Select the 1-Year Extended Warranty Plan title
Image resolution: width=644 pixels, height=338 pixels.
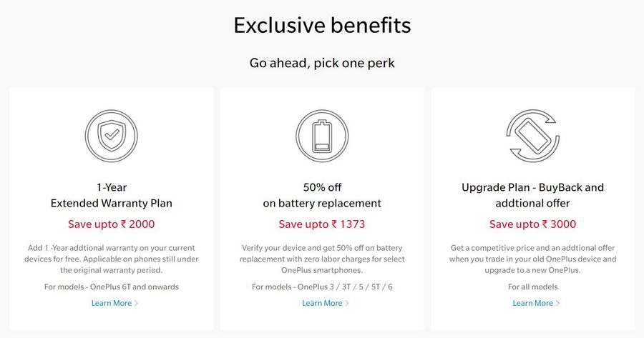[111, 195]
